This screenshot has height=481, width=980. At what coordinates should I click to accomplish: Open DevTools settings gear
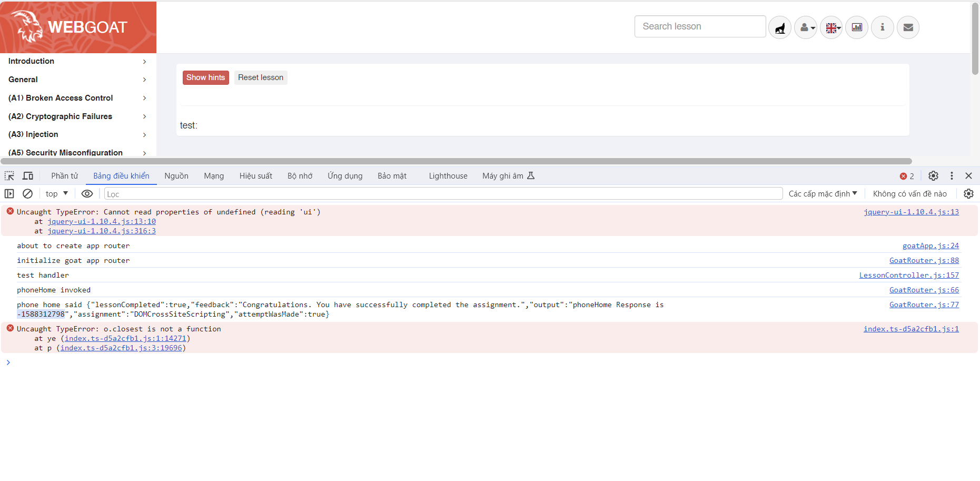click(x=933, y=176)
